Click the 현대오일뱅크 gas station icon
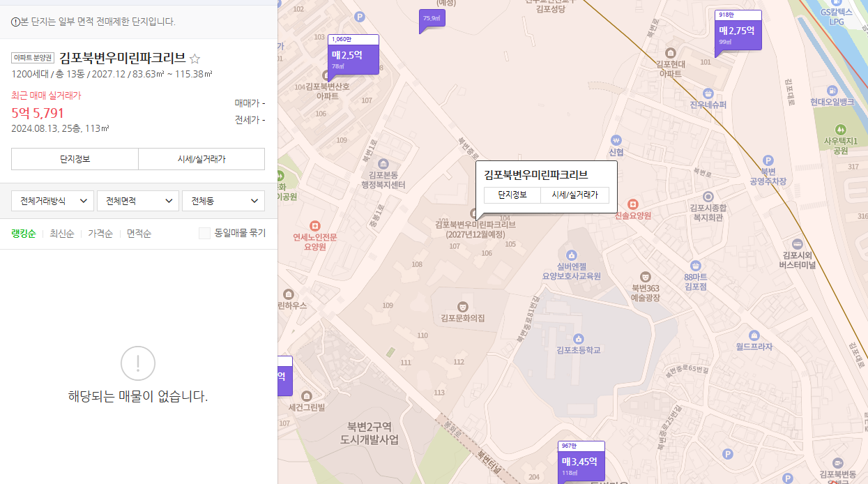Viewport: 868px width, 484px height. 832,89
